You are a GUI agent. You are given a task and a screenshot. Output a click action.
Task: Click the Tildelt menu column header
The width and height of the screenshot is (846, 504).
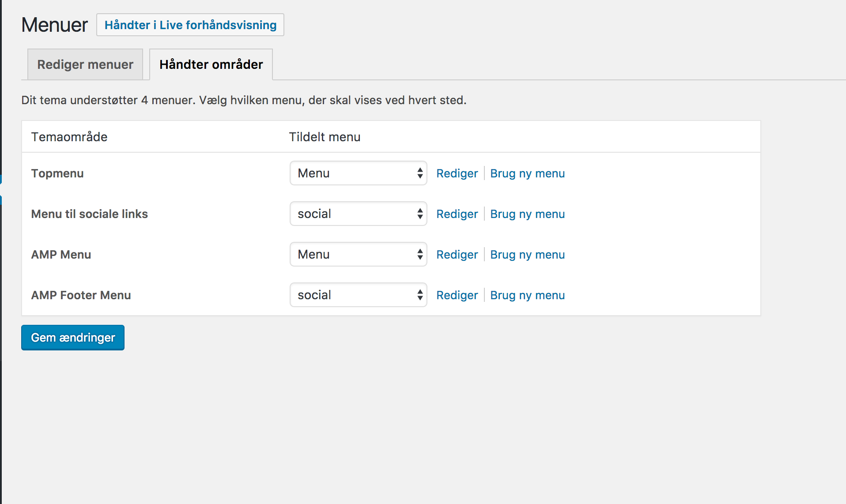coord(325,137)
